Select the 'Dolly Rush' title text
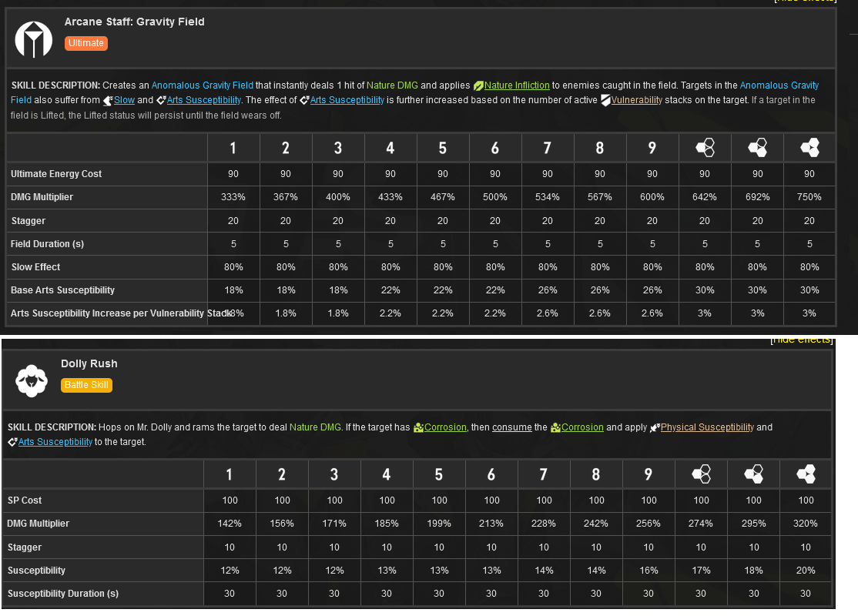Screen dimensions: 858x616 pyautogui.click(x=89, y=363)
